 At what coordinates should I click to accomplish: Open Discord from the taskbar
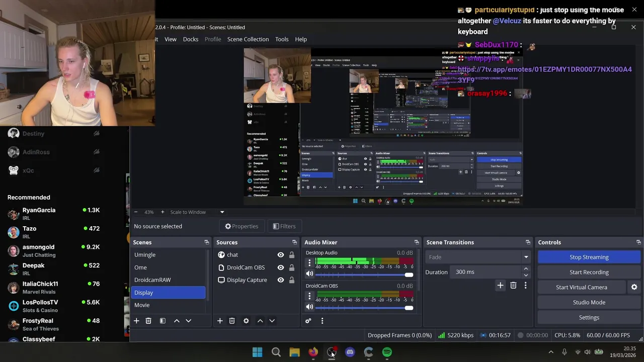pyautogui.click(x=350, y=352)
